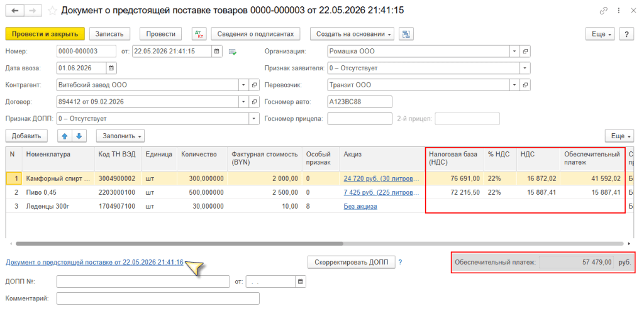Expand the Контрагент dropdown
644x311 pixels.
[245, 85]
